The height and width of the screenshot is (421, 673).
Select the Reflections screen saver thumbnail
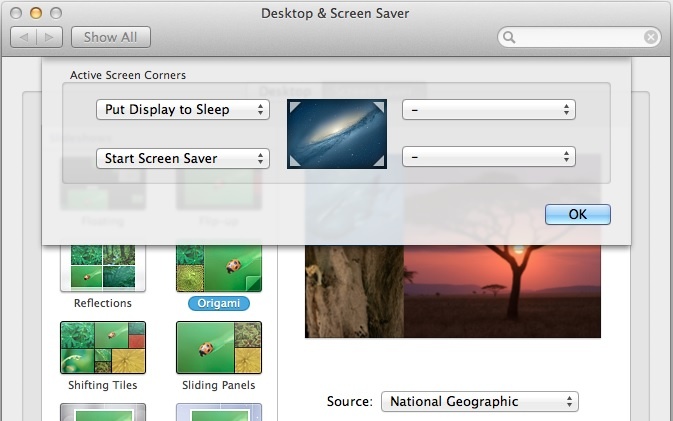point(103,268)
